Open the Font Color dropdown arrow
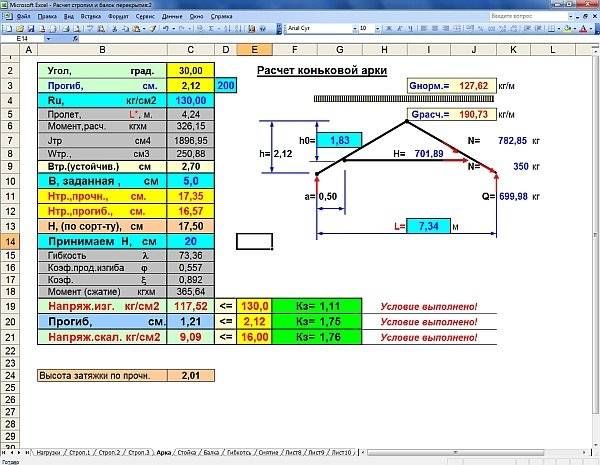 (591, 29)
